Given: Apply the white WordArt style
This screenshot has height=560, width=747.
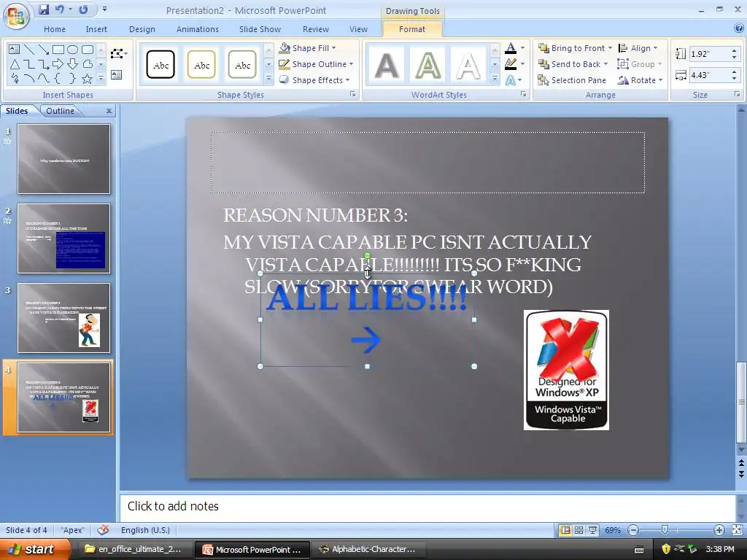Looking at the screenshot, I should [468, 65].
